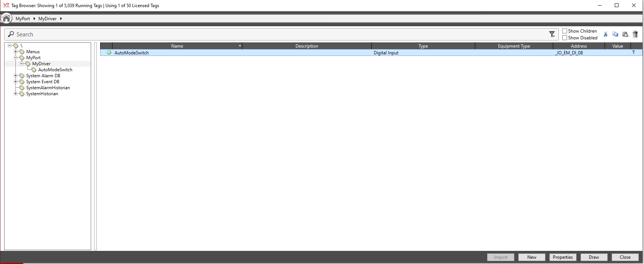Sort by the Name column header

[177, 46]
